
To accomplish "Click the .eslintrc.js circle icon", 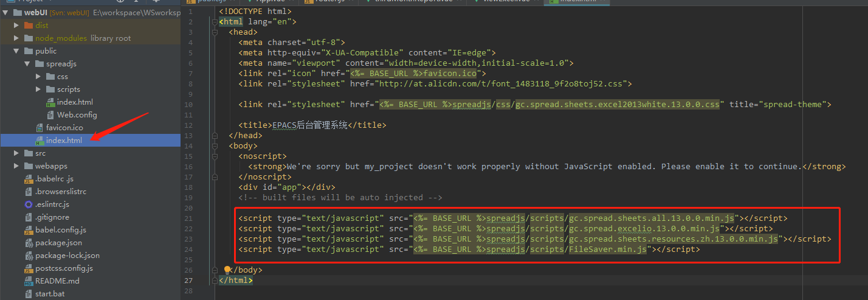I will [x=29, y=204].
